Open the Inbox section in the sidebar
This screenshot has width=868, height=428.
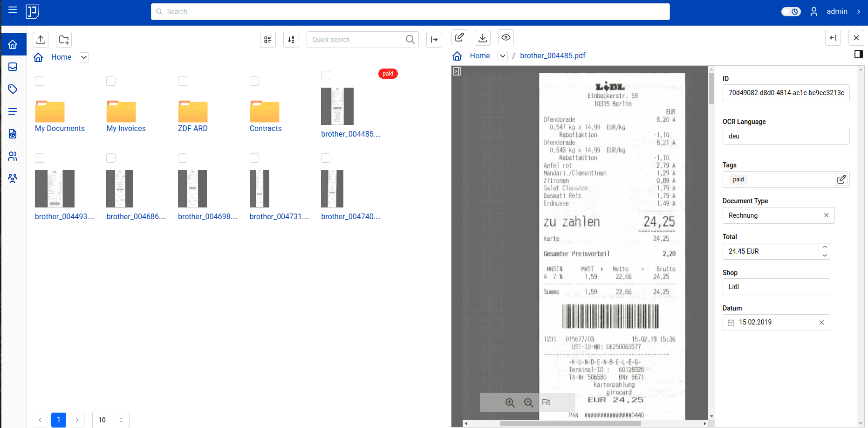click(x=13, y=67)
